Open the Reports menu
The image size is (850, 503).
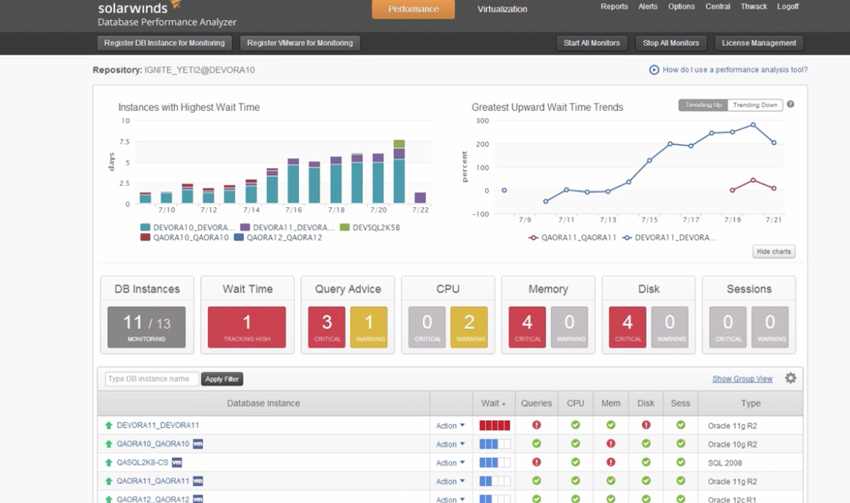point(614,7)
